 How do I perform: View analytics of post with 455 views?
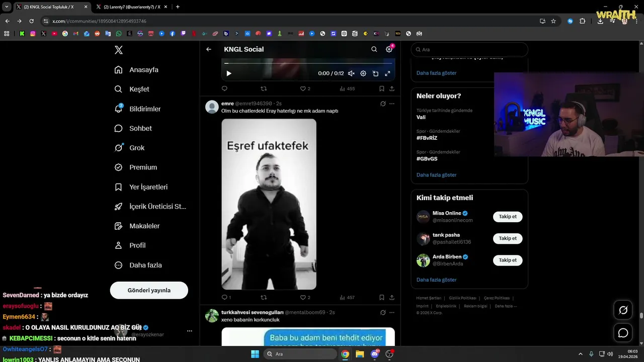(x=347, y=88)
